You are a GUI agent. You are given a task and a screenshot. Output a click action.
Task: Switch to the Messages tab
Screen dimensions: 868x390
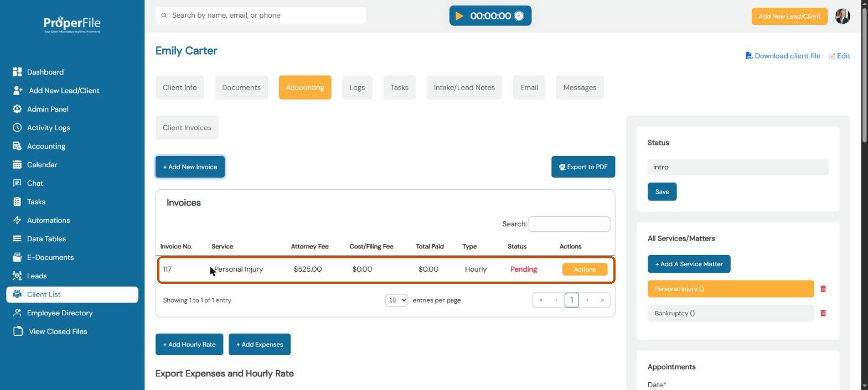[580, 87]
